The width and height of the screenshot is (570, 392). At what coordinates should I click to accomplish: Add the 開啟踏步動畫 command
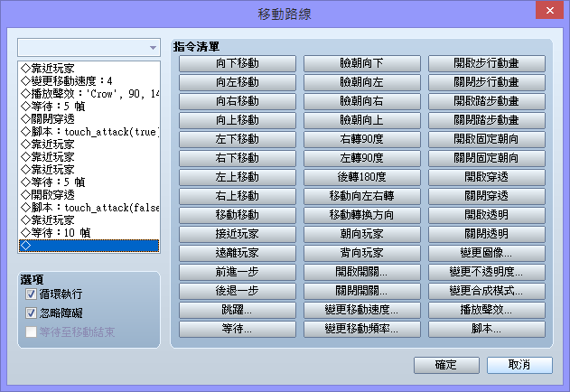[486, 101]
